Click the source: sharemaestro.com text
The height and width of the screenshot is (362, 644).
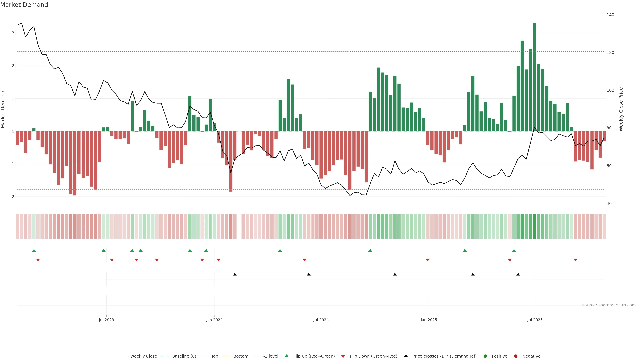tap(609, 305)
